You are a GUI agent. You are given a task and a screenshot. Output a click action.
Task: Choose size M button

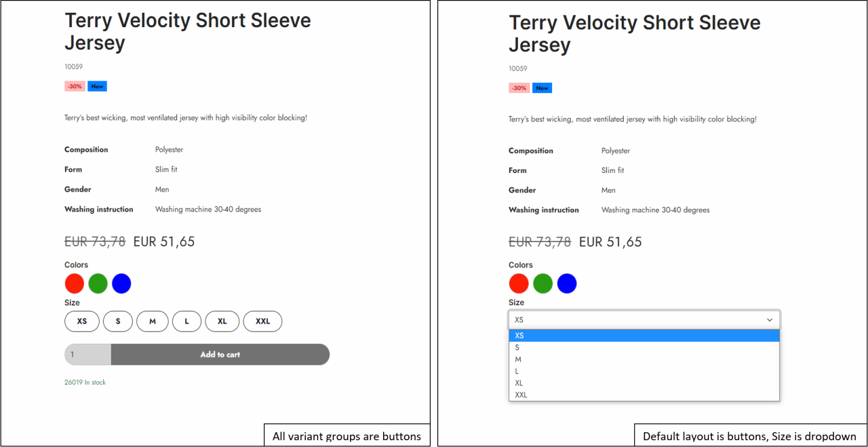pyautogui.click(x=153, y=322)
